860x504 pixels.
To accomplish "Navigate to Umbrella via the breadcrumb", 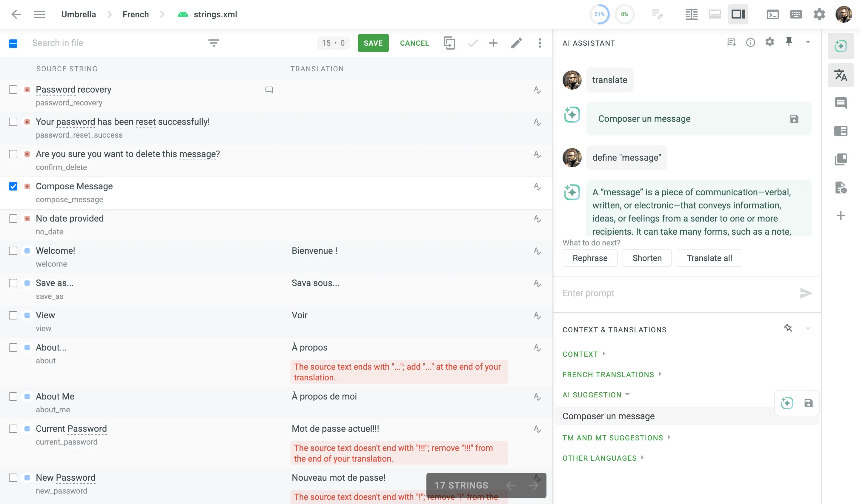I will [x=79, y=14].
